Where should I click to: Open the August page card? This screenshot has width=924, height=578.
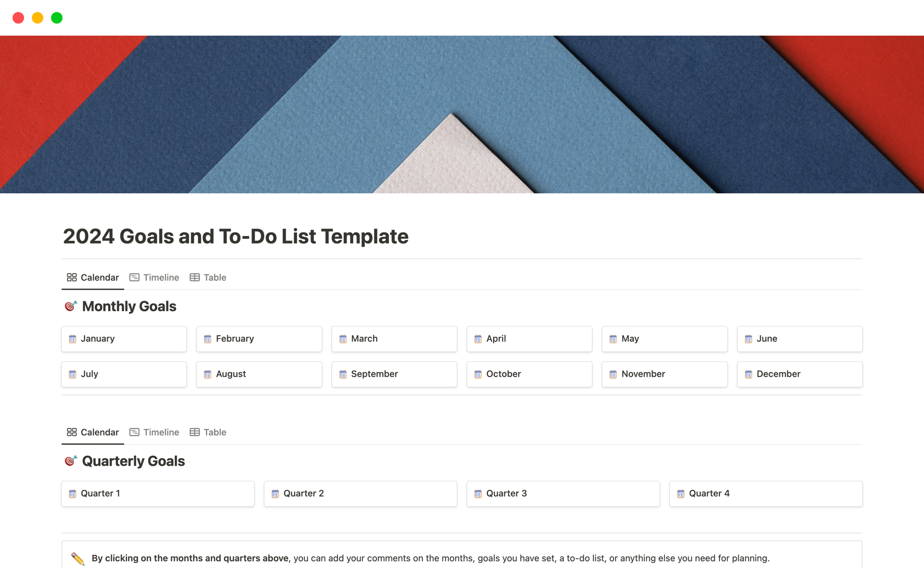click(259, 374)
